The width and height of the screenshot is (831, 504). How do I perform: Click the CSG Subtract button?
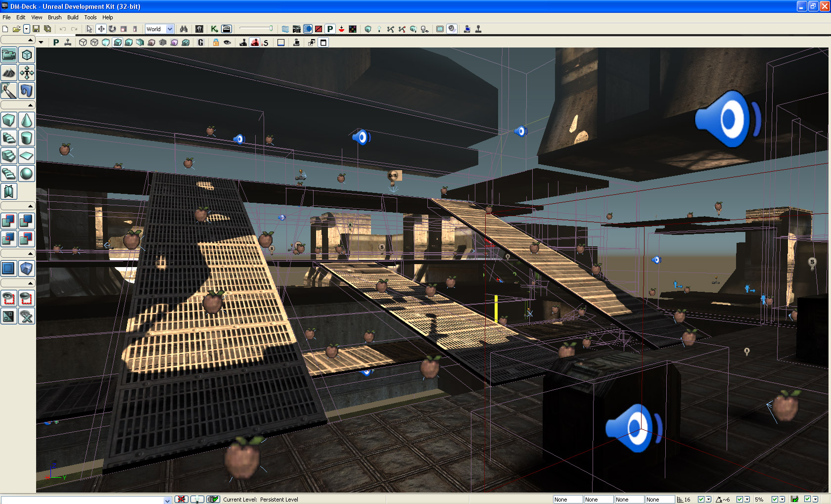pyautogui.click(x=27, y=221)
